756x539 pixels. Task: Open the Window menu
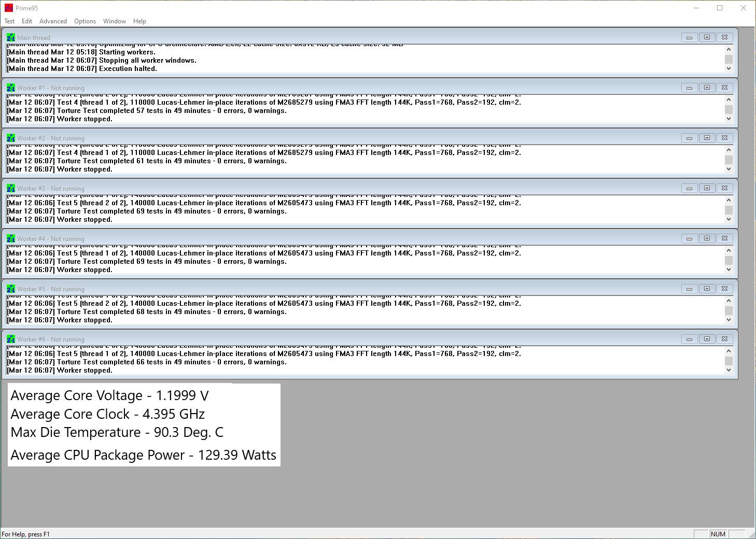[115, 21]
